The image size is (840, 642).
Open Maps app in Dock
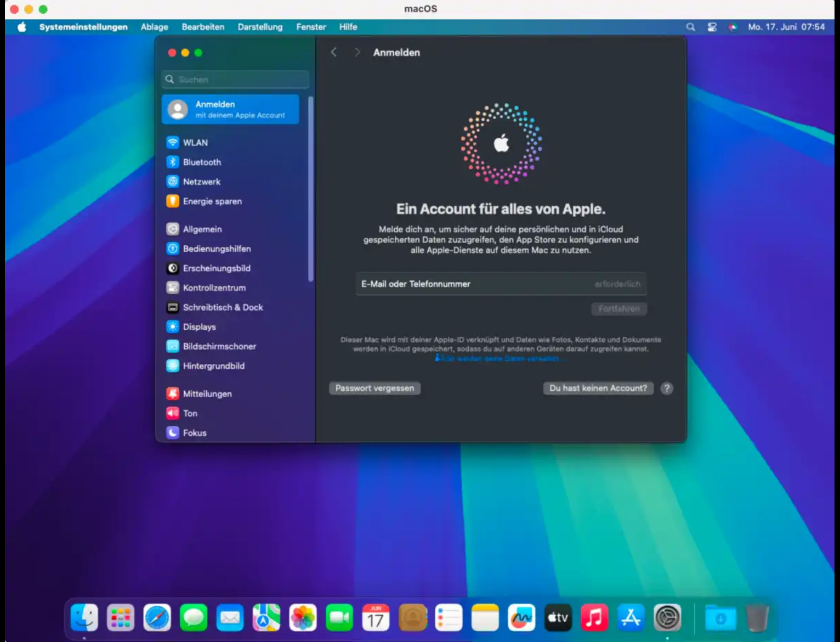pyautogui.click(x=266, y=618)
